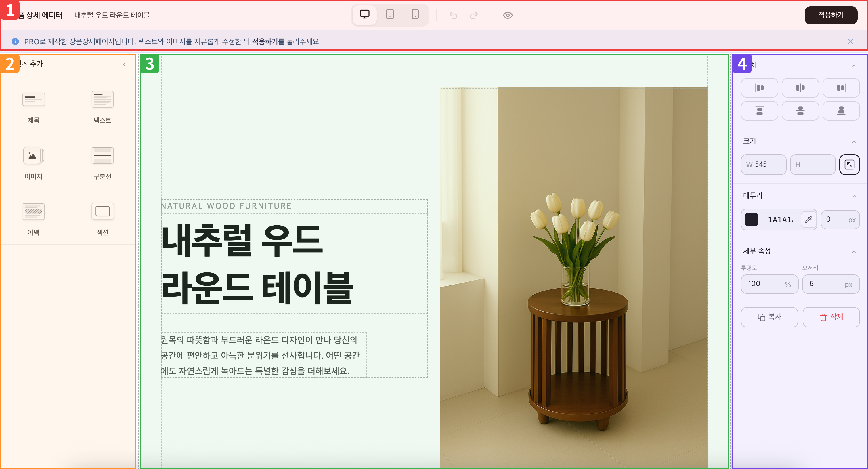868x469 pixels.
Task: Click the 삭제 delete button
Action: pos(831,317)
